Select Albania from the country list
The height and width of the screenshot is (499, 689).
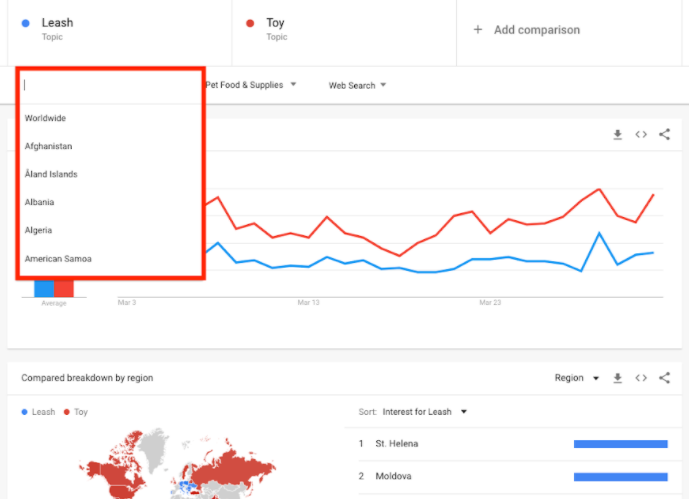40,202
